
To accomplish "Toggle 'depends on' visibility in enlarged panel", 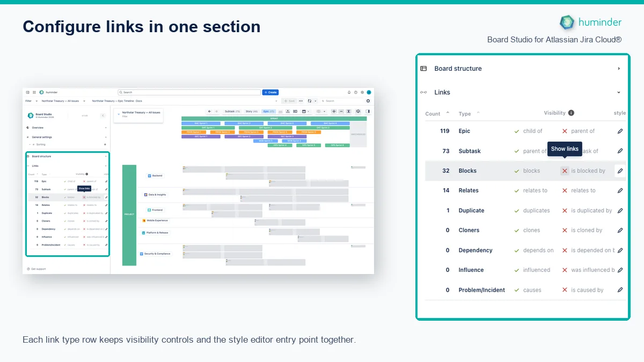I will [517, 250].
